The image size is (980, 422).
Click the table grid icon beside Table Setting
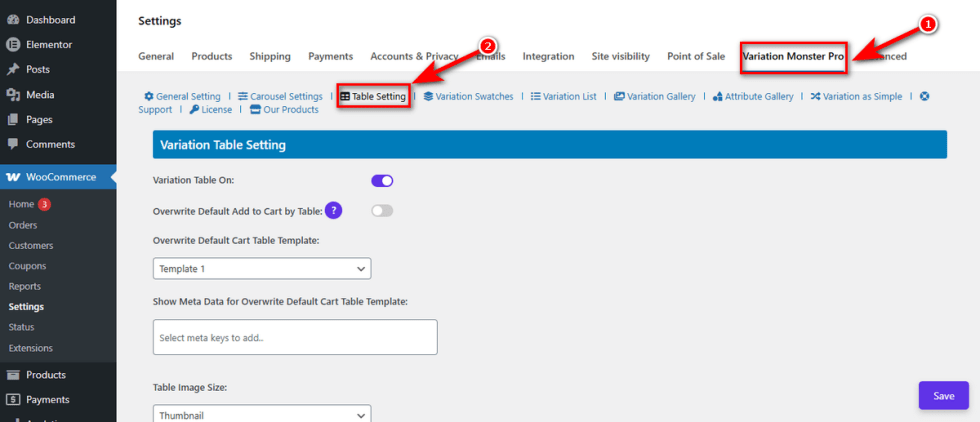point(345,97)
